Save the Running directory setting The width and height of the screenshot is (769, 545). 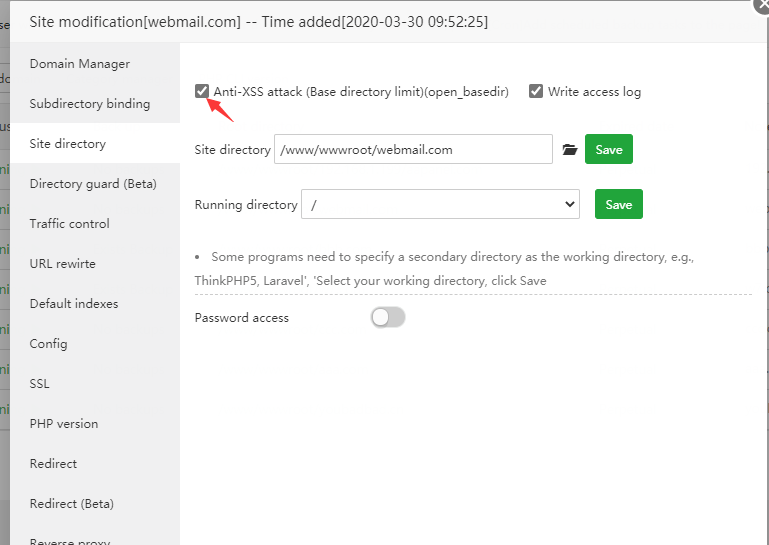click(x=619, y=204)
